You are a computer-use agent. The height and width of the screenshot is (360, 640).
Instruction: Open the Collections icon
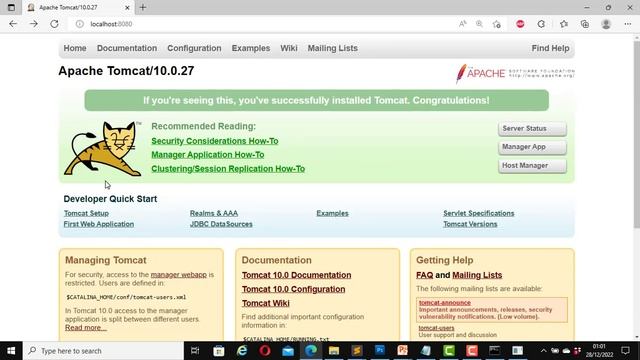(x=584, y=24)
